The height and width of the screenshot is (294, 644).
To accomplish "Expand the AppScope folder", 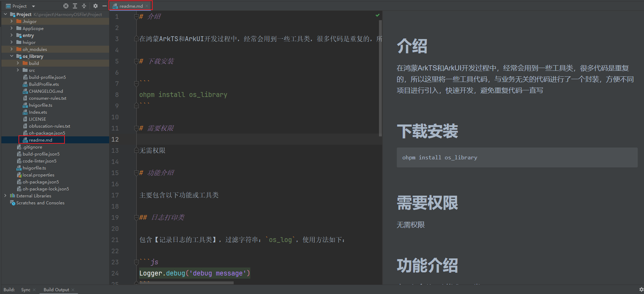I will (x=12, y=28).
